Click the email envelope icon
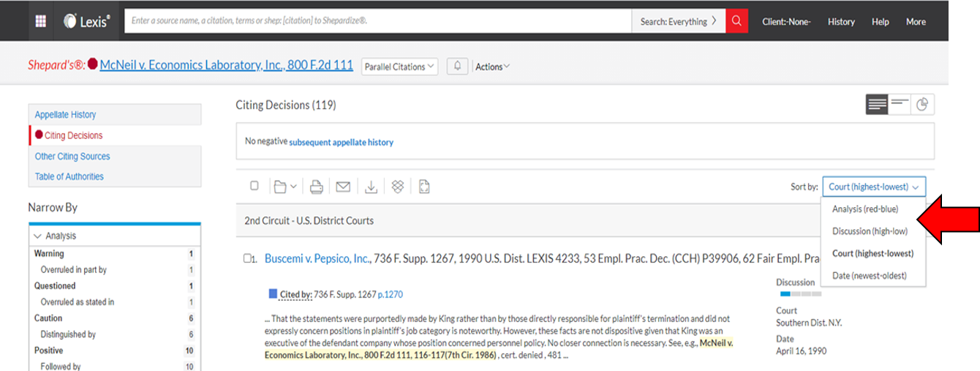 [x=343, y=187]
